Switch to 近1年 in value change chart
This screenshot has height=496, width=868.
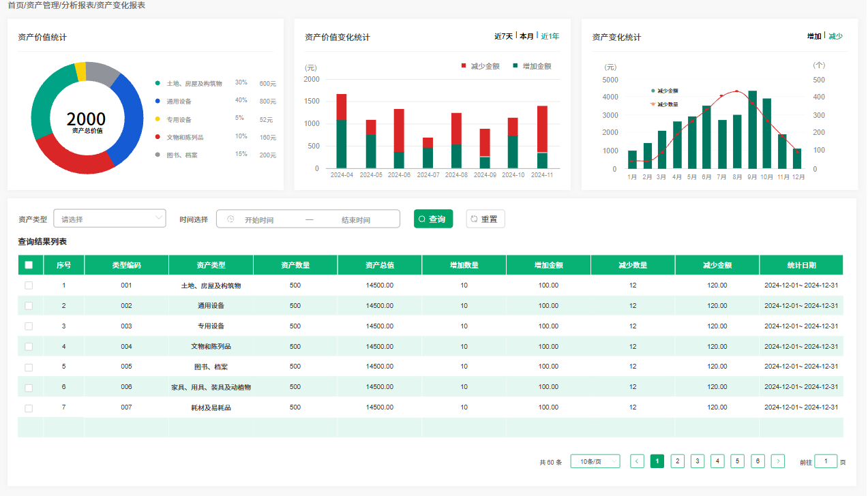(x=550, y=36)
